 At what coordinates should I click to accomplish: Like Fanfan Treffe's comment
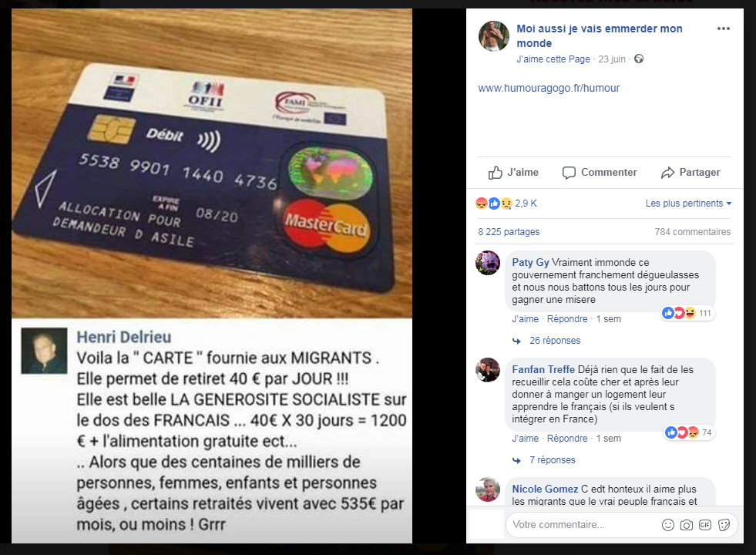tap(525, 439)
